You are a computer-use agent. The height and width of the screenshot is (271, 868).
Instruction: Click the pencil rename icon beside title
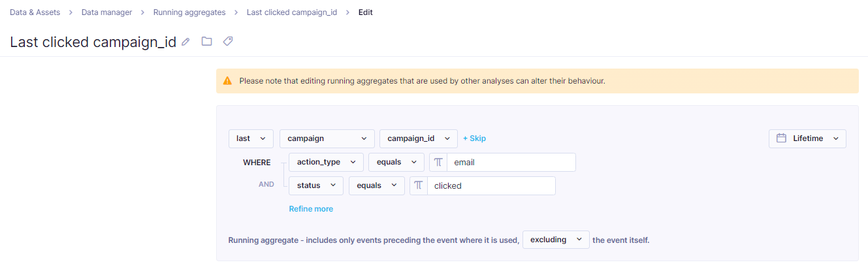tap(185, 42)
